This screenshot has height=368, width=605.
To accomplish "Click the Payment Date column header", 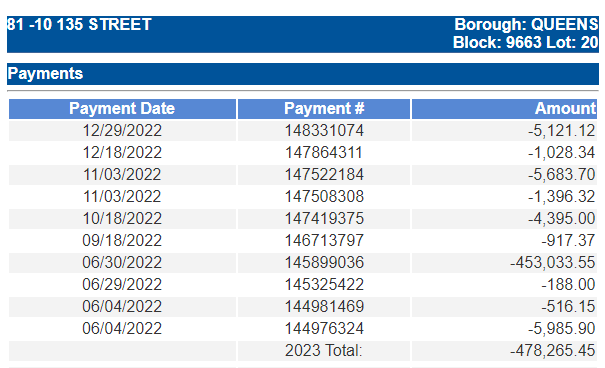I will tap(122, 108).
